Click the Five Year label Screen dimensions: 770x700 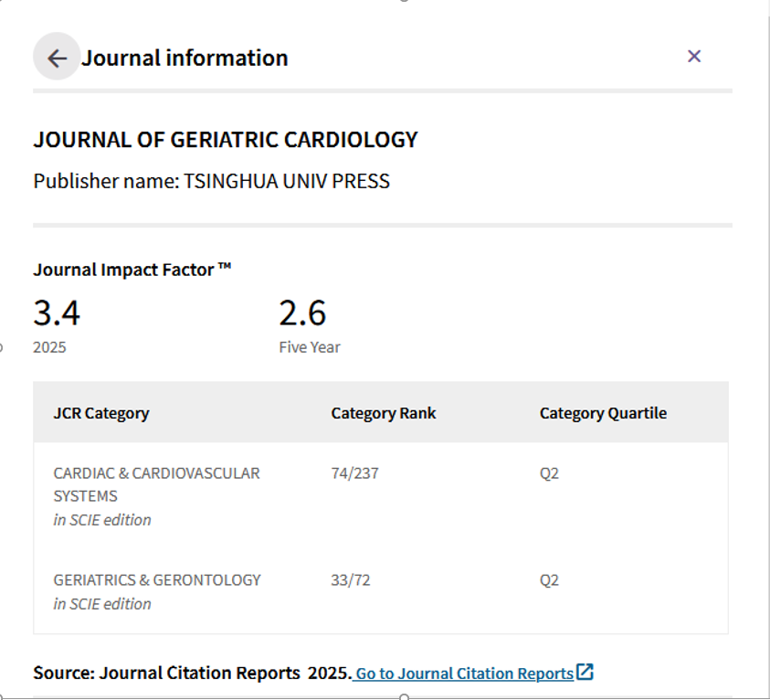point(310,347)
